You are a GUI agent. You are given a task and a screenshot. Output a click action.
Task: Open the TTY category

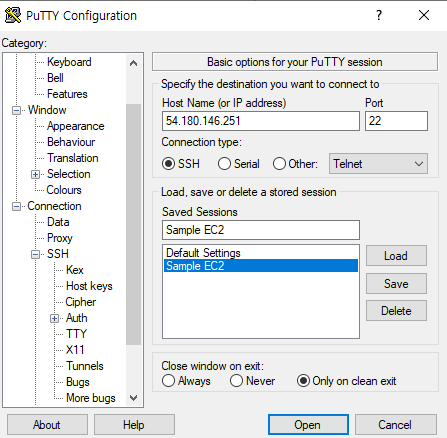pos(76,334)
